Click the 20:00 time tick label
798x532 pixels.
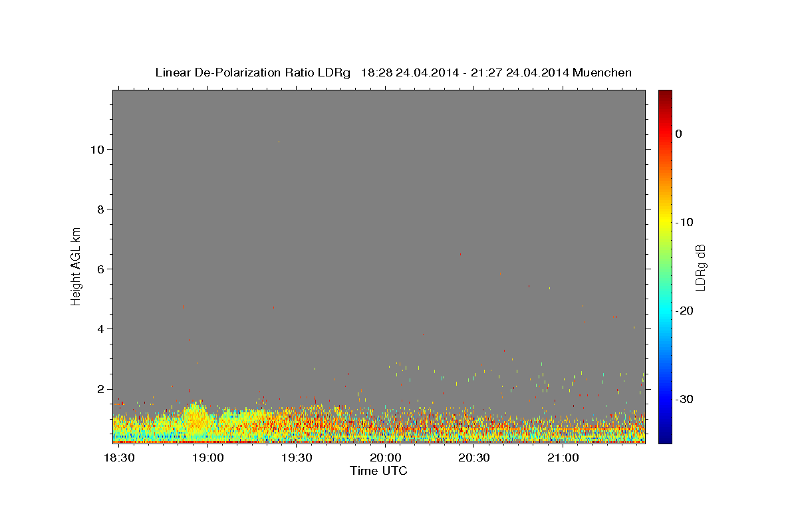pos(385,458)
